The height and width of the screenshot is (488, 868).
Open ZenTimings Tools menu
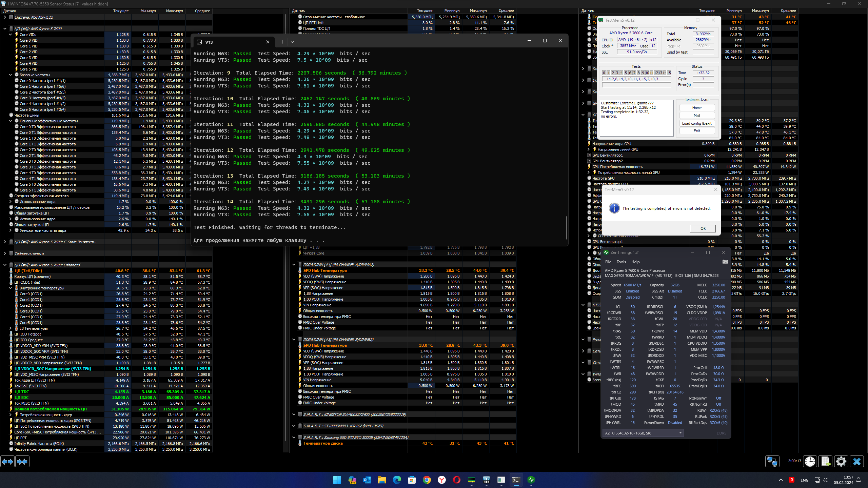point(621,262)
